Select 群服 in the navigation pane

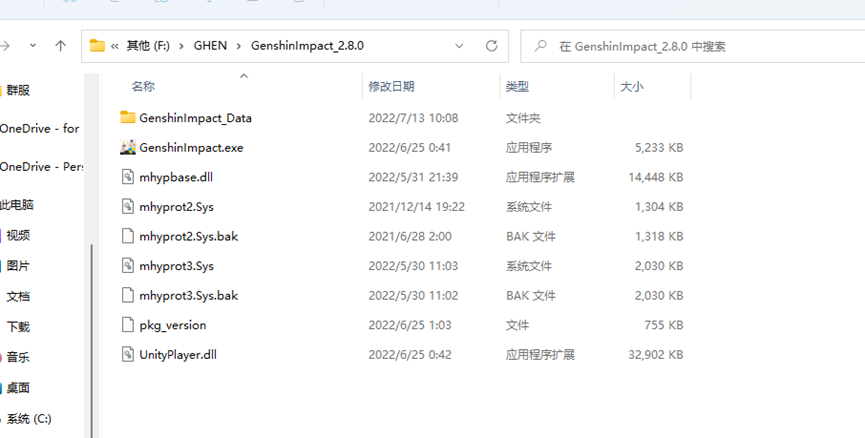[x=18, y=90]
